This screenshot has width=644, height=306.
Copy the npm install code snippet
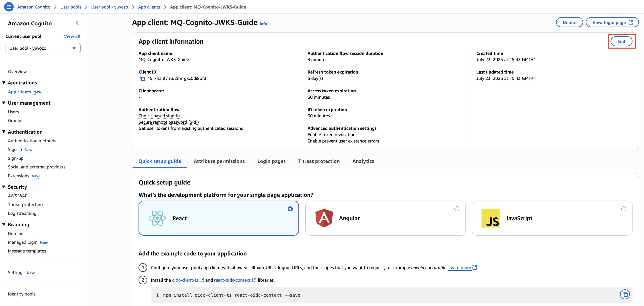[625, 295]
